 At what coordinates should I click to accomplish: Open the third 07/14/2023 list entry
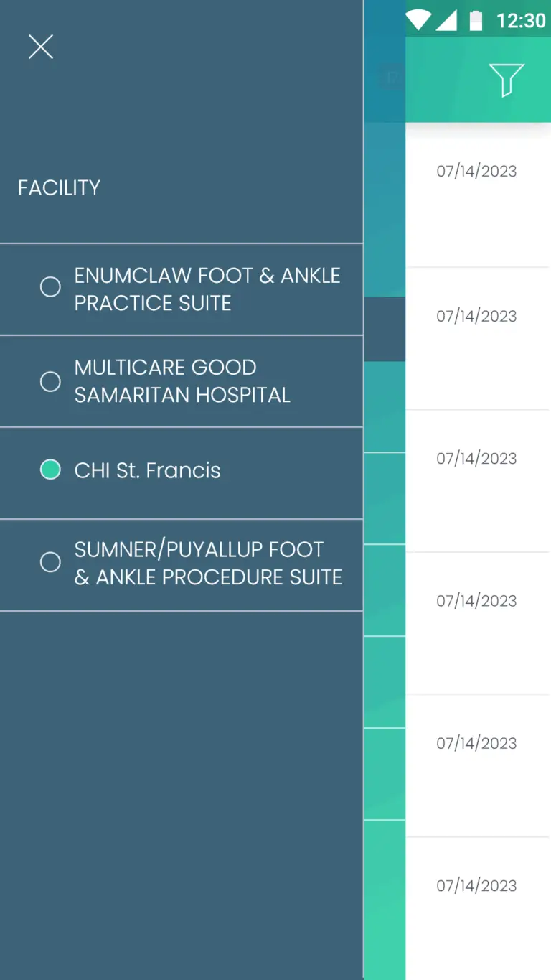(x=476, y=459)
